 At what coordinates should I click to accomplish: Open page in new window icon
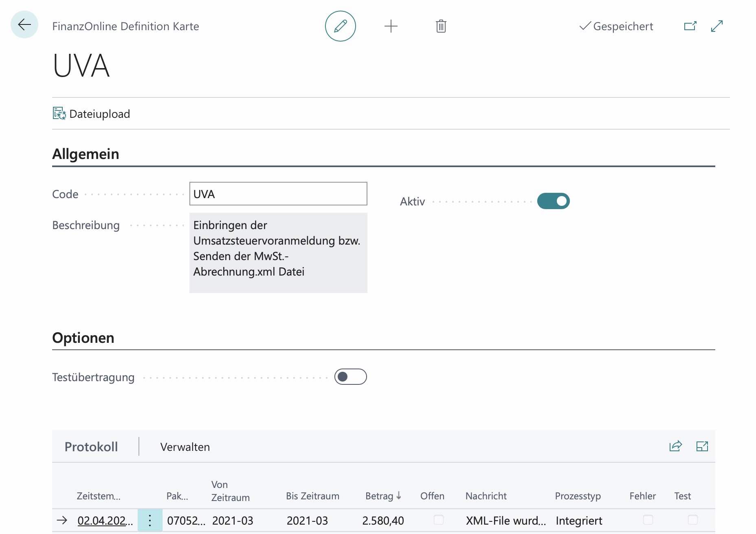tap(690, 26)
